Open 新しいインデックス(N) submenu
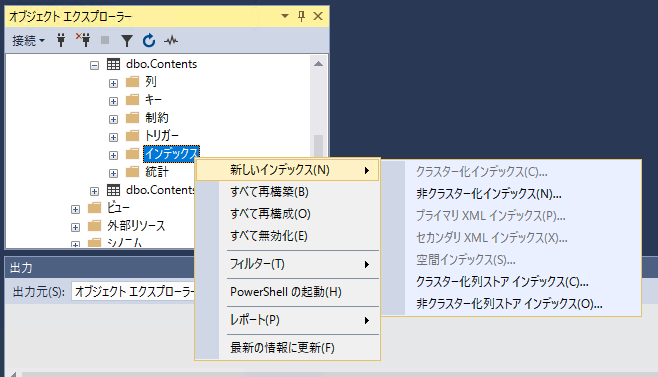Screen dimensions: 658x377 click(288, 170)
